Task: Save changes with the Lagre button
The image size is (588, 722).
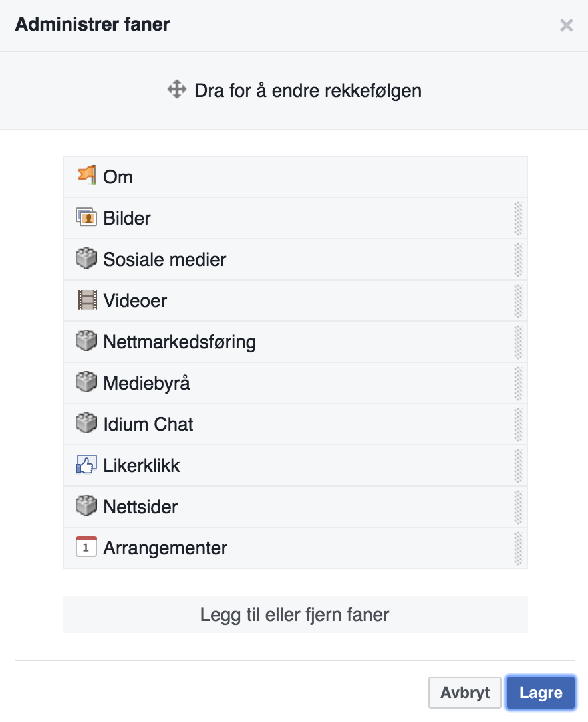Action: 541,693
